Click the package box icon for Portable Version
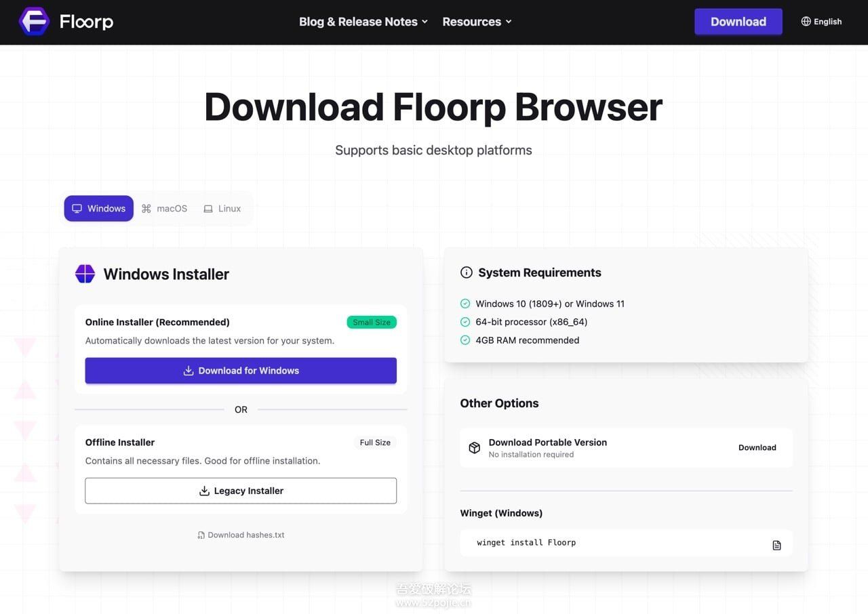This screenshot has width=868, height=614. coord(475,448)
